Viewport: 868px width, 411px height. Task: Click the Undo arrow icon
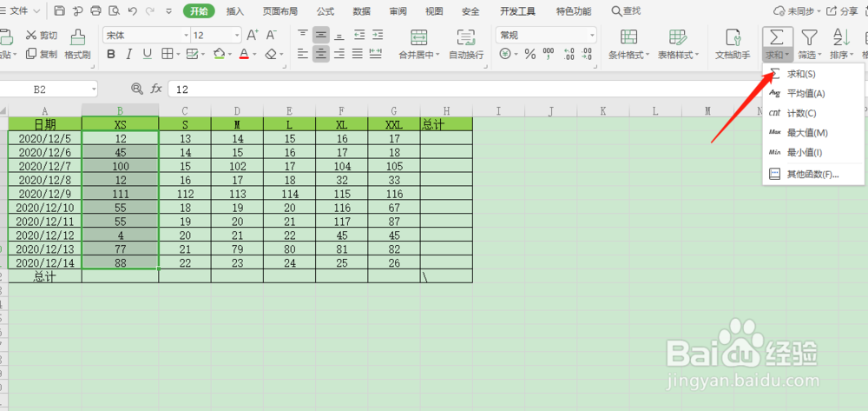[132, 10]
